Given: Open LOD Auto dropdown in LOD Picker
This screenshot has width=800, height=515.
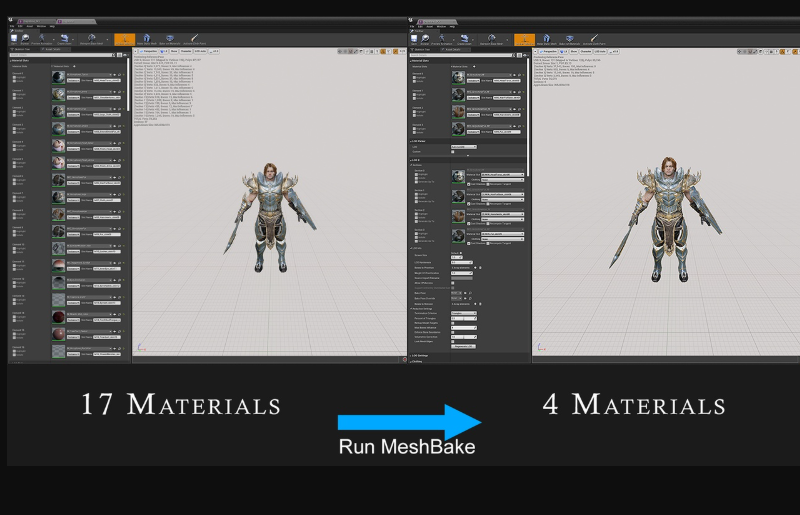Looking at the screenshot, I should pos(464,146).
